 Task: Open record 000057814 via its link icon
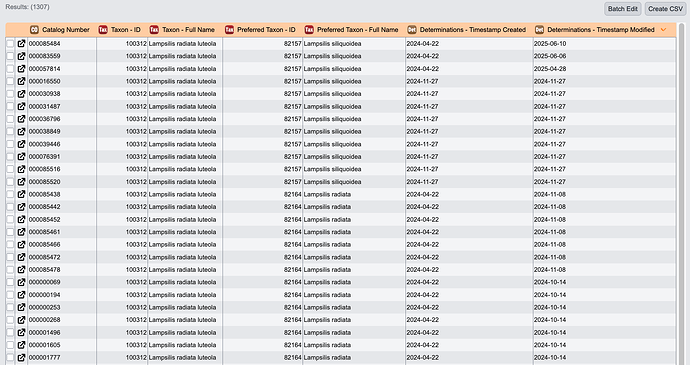[x=21, y=69]
